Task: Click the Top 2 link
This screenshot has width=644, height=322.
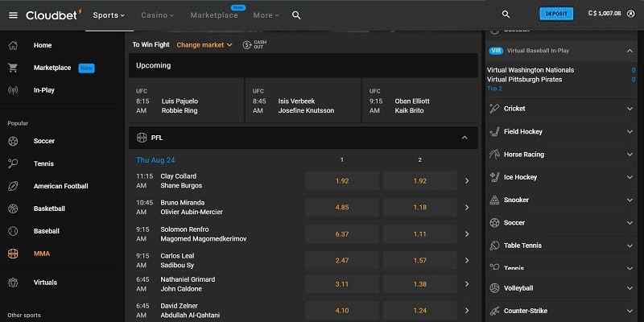Action: pos(494,89)
